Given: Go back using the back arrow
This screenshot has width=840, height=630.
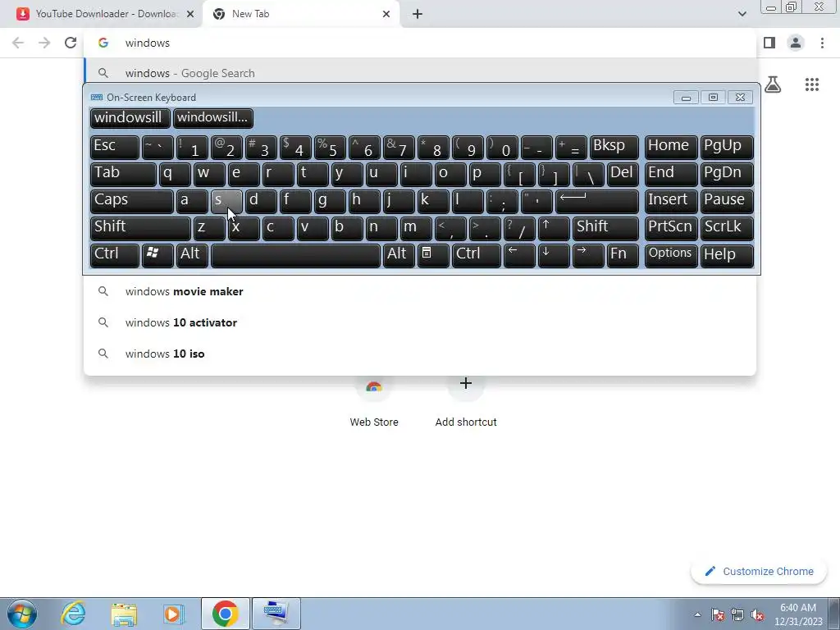Looking at the screenshot, I should [x=18, y=43].
